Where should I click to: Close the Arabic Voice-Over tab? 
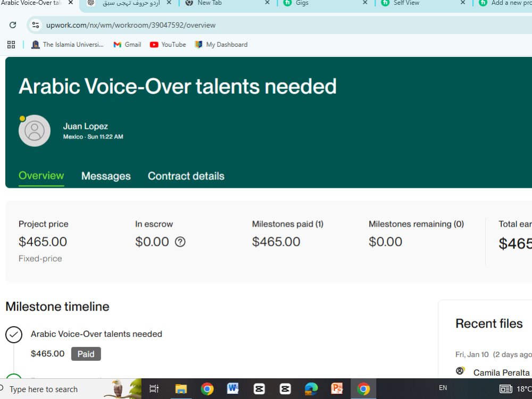[71, 3]
